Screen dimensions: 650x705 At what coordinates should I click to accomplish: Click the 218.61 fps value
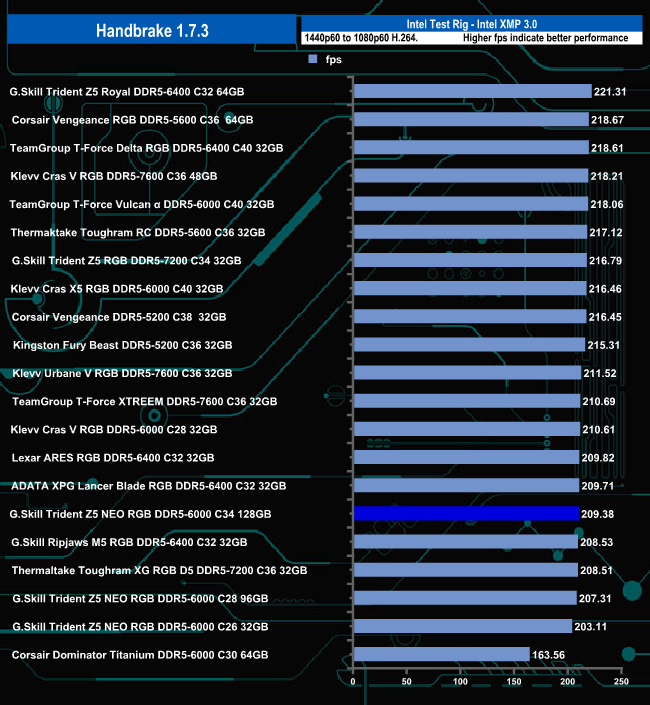[x=607, y=148]
